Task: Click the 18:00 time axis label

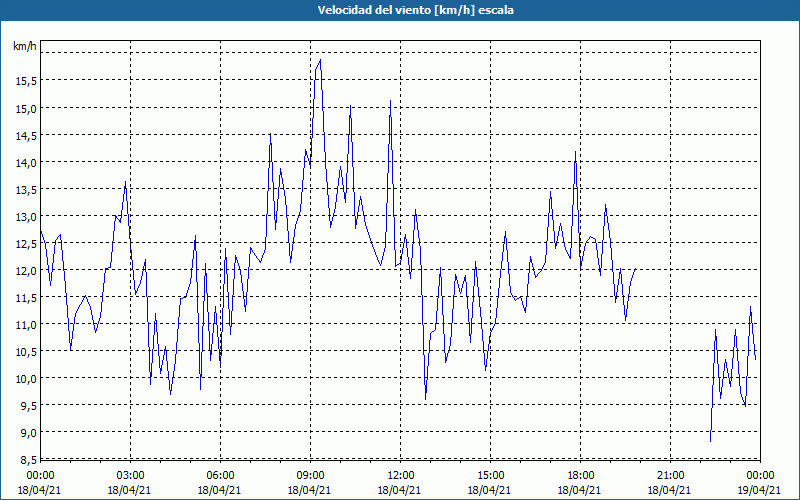Action: [x=580, y=476]
